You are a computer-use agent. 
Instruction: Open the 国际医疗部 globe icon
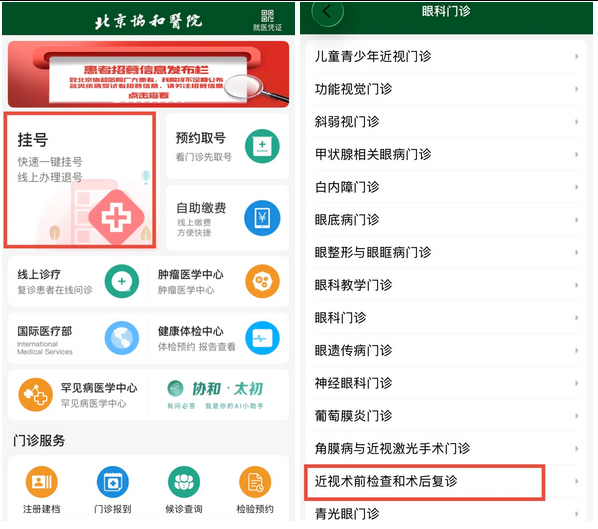click(122, 338)
